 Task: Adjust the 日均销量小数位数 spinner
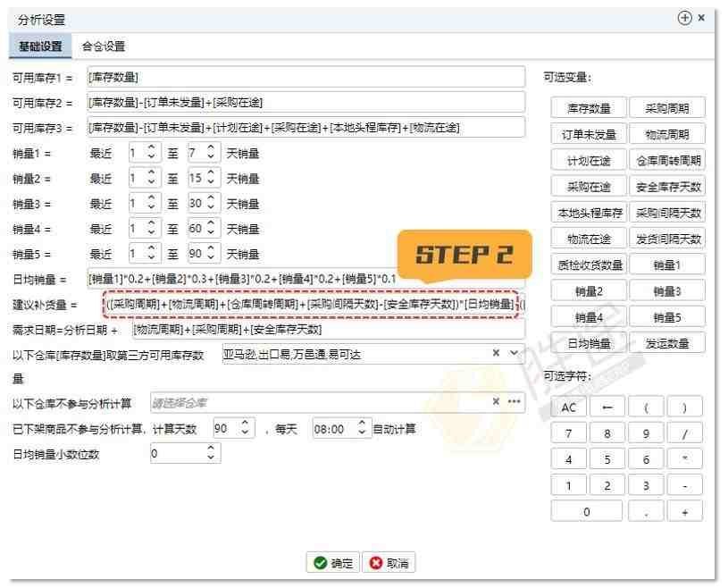point(211,455)
